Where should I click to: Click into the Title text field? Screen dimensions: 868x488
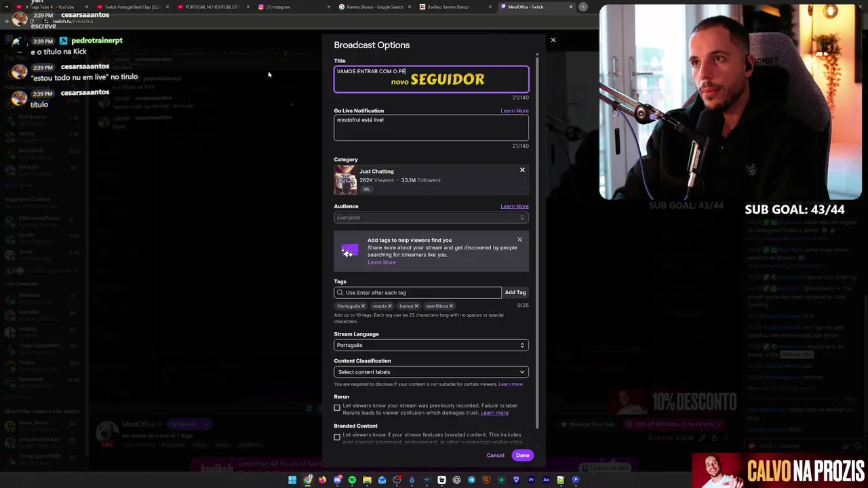(x=431, y=79)
